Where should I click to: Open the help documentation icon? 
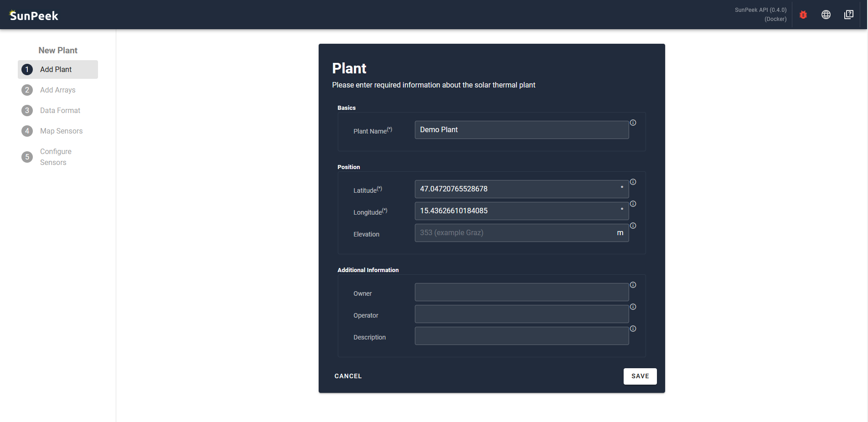(x=849, y=15)
